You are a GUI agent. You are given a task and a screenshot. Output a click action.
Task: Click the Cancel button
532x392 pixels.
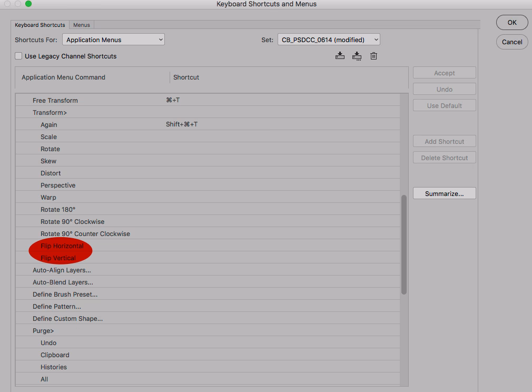511,42
